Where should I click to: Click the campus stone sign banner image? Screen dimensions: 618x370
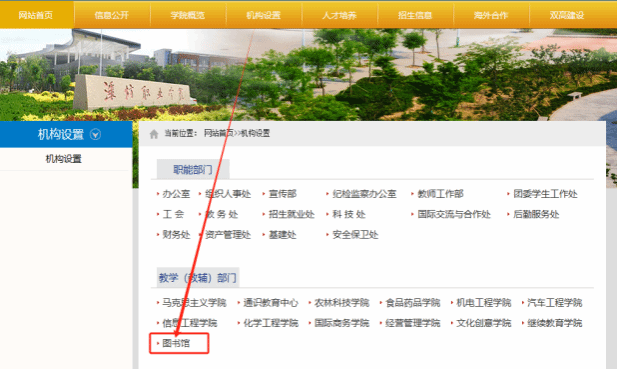(x=135, y=93)
